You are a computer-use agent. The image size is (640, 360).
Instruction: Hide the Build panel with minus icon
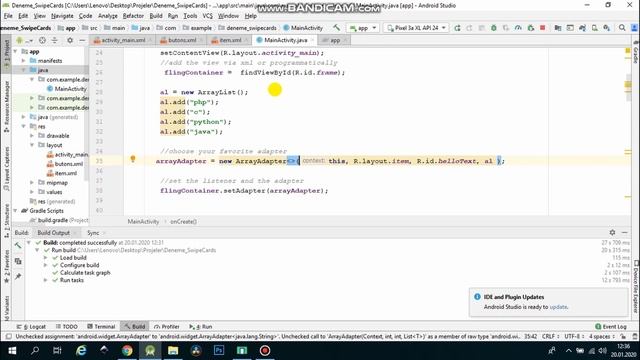624,232
